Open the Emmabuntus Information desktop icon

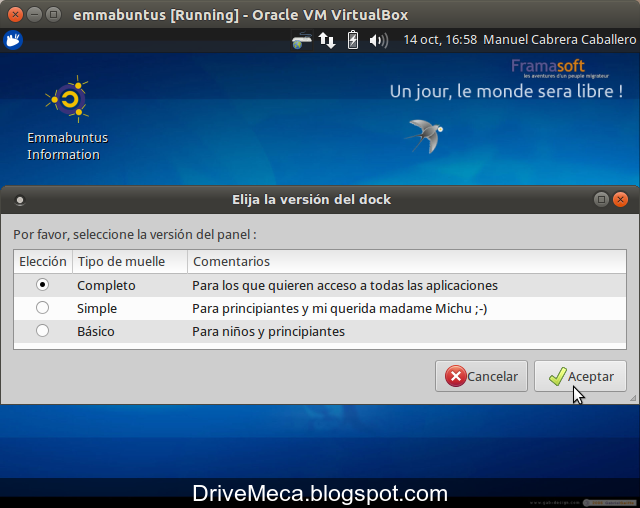(67, 118)
